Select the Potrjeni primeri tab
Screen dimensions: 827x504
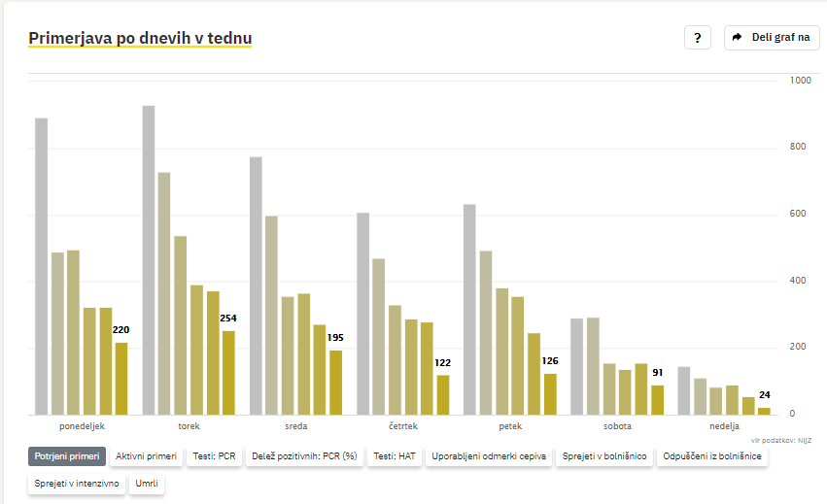coord(67,456)
